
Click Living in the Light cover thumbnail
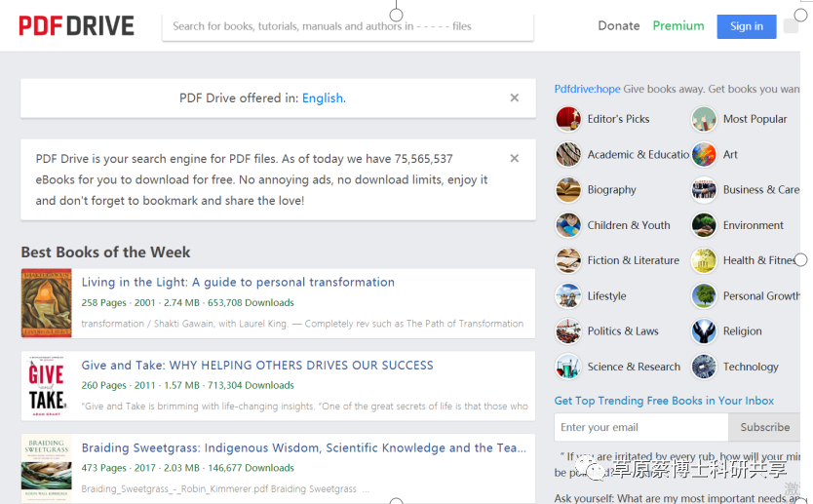click(47, 303)
